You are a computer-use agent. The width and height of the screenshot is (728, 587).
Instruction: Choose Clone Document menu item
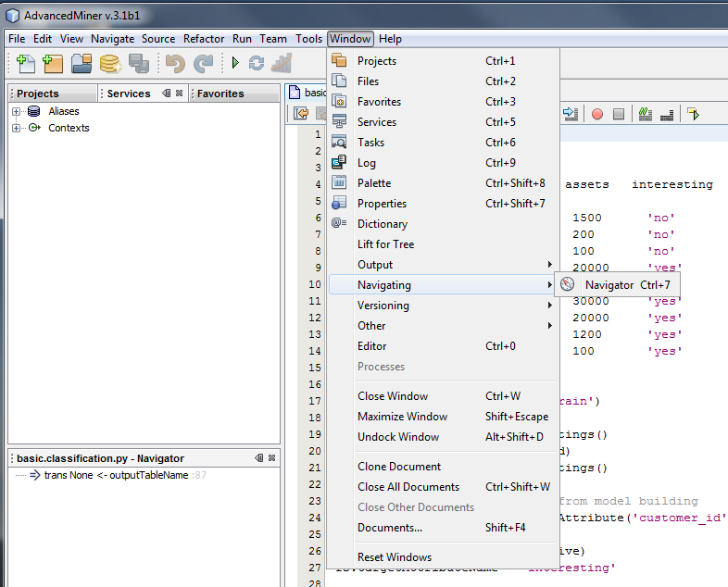point(444,467)
